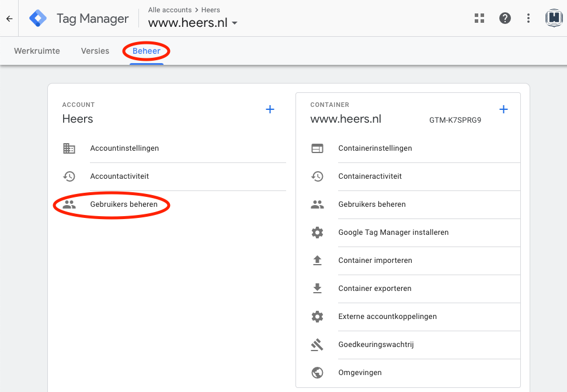Viewport: 567px width, 392px height.
Task: Open the Google apps grid icon
Action: click(479, 18)
